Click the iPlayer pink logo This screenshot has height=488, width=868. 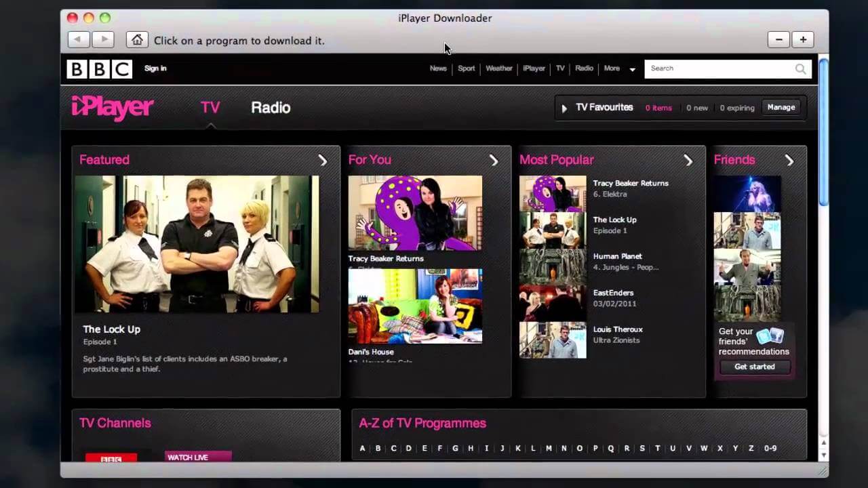click(113, 107)
